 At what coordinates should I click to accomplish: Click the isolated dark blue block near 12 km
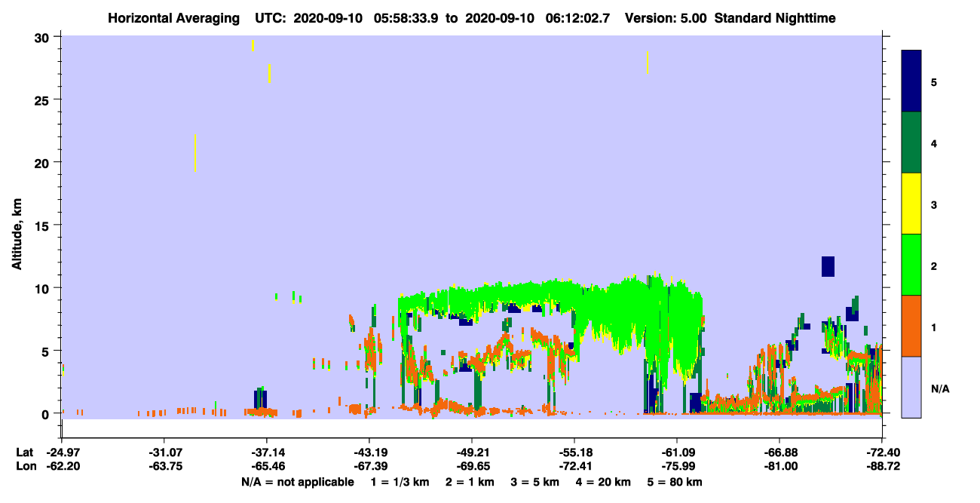click(828, 266)
